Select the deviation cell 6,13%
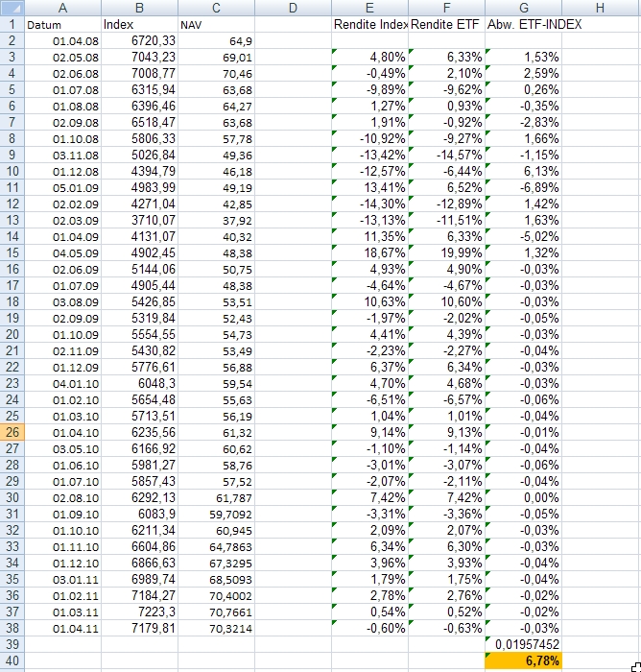Viewport: 641px width, 672px height. point(523,171)
